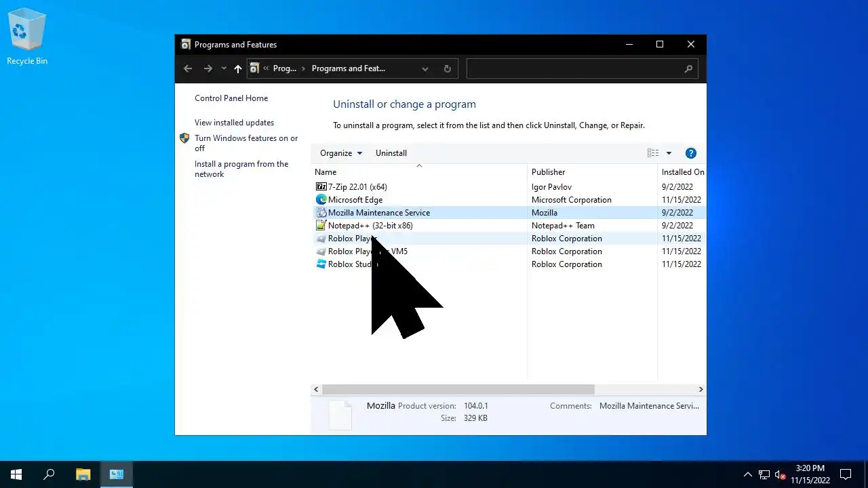
Task: Click the 7-Zip program icon
Action: [x=321, y=186]
